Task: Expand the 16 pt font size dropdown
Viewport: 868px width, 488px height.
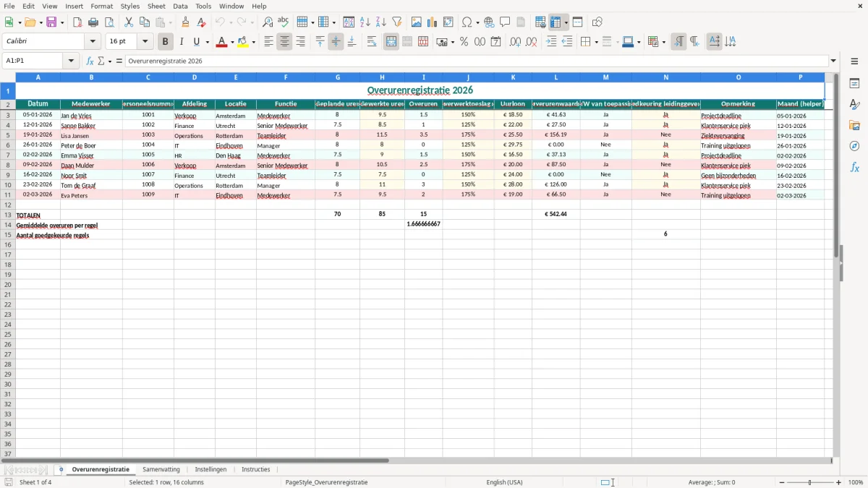Action: (145, 42)
